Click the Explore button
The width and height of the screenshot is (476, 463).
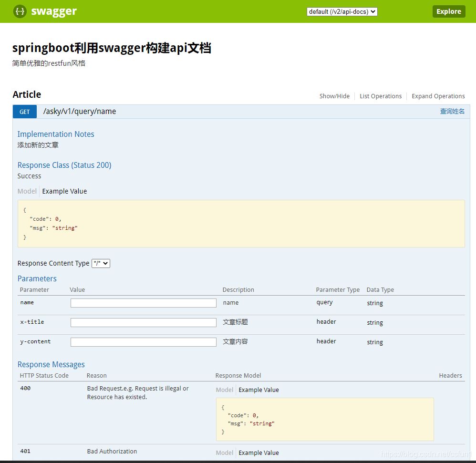click(x=449, y=11)
